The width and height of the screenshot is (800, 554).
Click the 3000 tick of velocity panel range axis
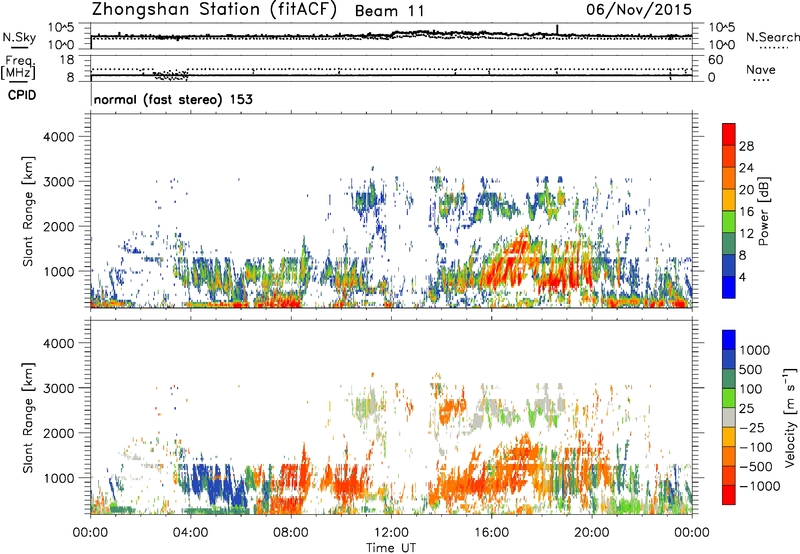59,388
